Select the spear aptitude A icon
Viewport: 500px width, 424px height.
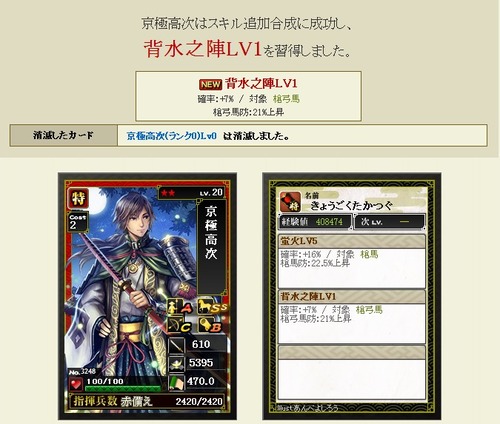coord(180,307)
